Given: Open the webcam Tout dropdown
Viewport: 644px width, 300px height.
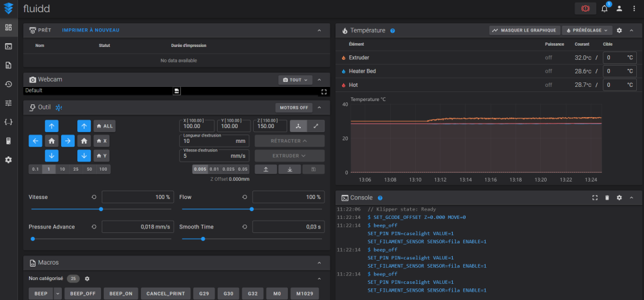Looking at the screenshot, I should [296, 80].
